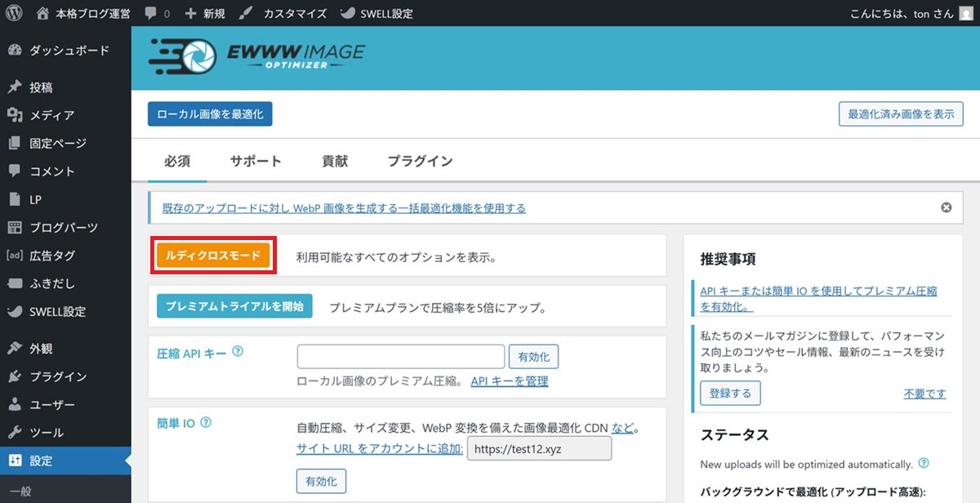Click the ルディクロスモード button
The width and height of the screenshot is (980, 503).
pos(213,256)
